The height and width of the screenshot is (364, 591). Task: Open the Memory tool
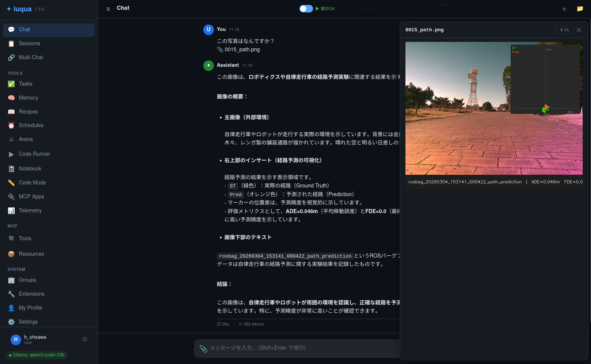point(28,98)
